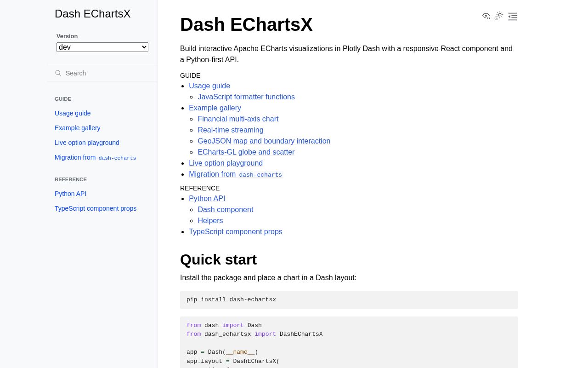Open the Real-time streaming link
The width and height of the screenshot is (588, 368).
[231, 130]
